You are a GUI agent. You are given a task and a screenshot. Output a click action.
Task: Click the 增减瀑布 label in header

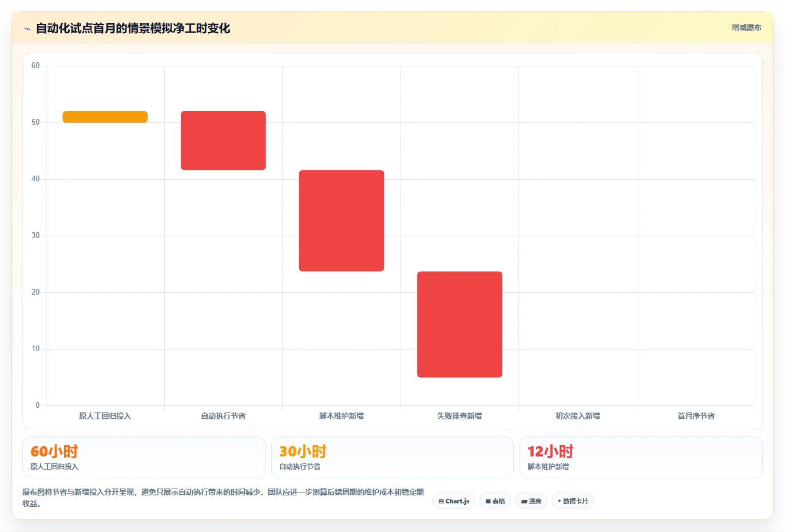747,27
